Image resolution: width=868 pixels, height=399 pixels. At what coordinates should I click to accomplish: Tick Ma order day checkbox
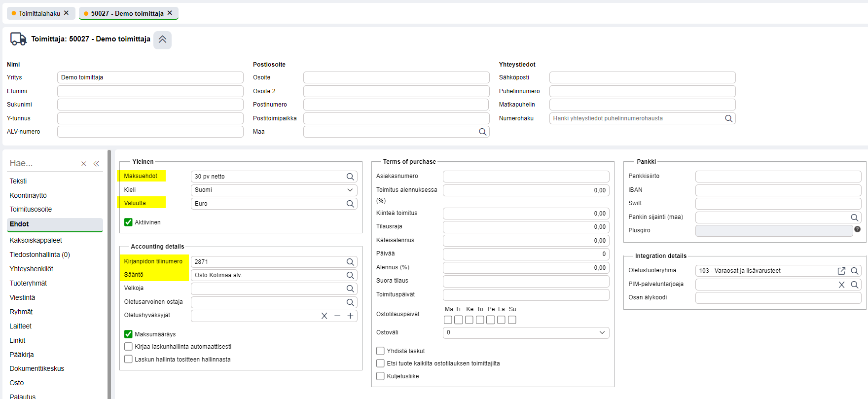[448, 320]
